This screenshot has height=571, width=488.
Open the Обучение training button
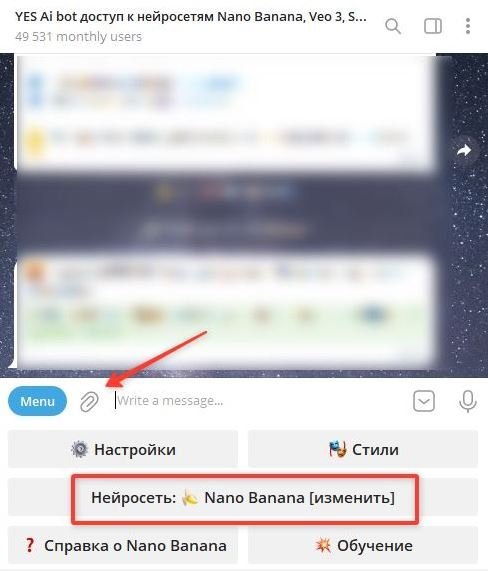363,546
